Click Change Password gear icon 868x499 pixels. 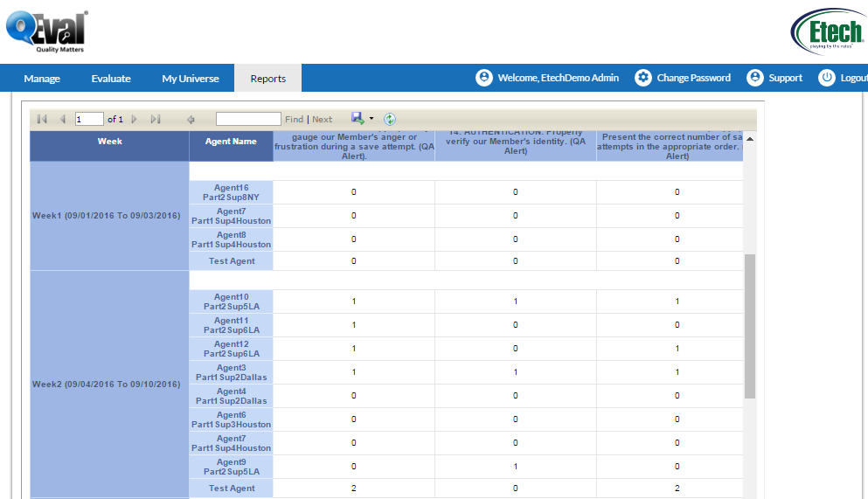coord(643,78)
